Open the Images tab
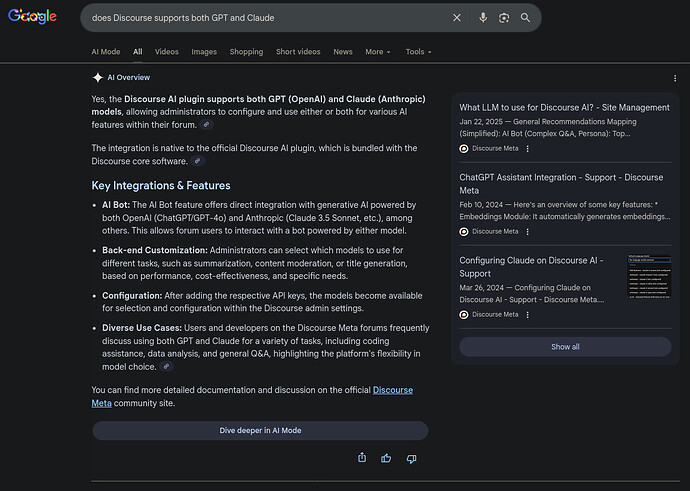Viewport: 690px width, 491px height. click(x=204, y=51)
